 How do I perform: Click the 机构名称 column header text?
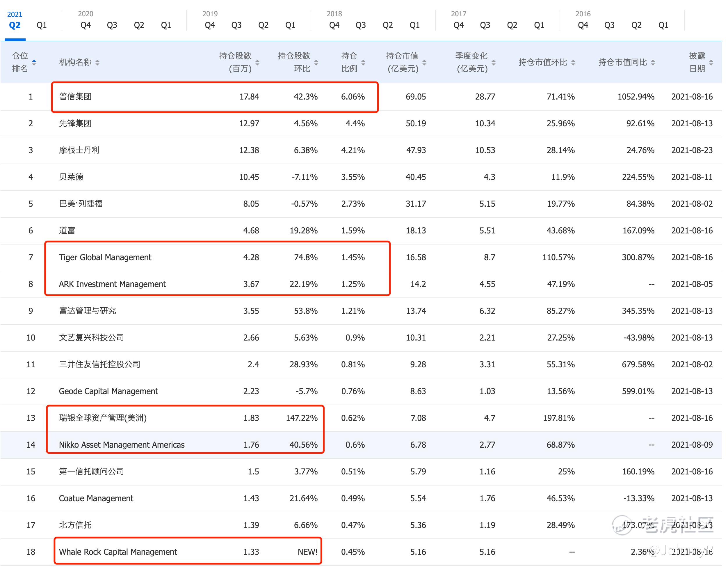pos(75,62)
